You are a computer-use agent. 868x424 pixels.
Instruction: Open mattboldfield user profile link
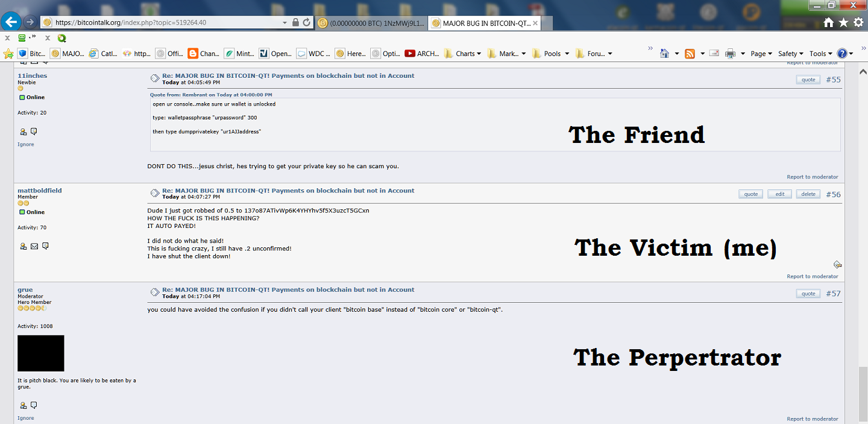[40, 191]
